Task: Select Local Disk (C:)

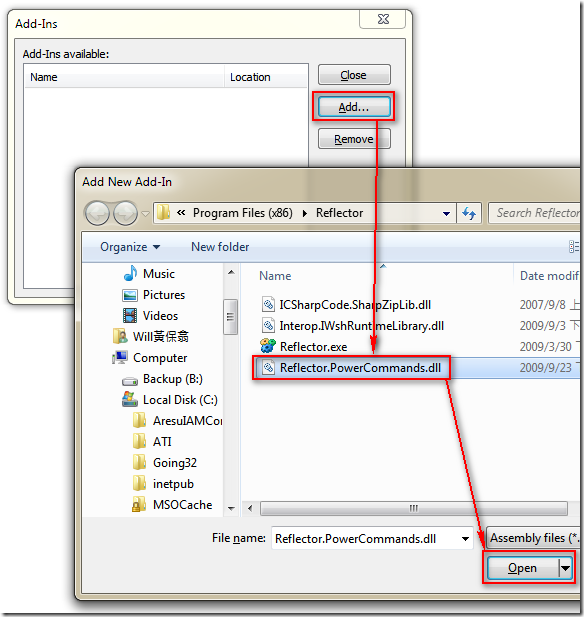Action: click(180, 400)
